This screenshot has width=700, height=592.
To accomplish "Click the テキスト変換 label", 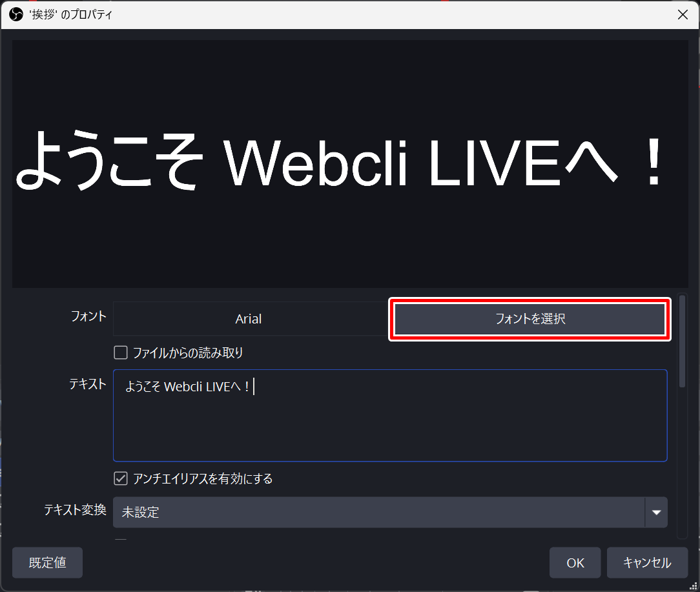I will pyautogui.click(x=75, y=510).
